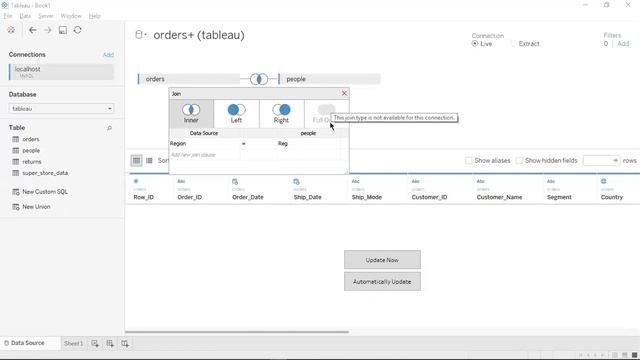
Task: Click the equals operator in the join clause
Action: [244, 144]
